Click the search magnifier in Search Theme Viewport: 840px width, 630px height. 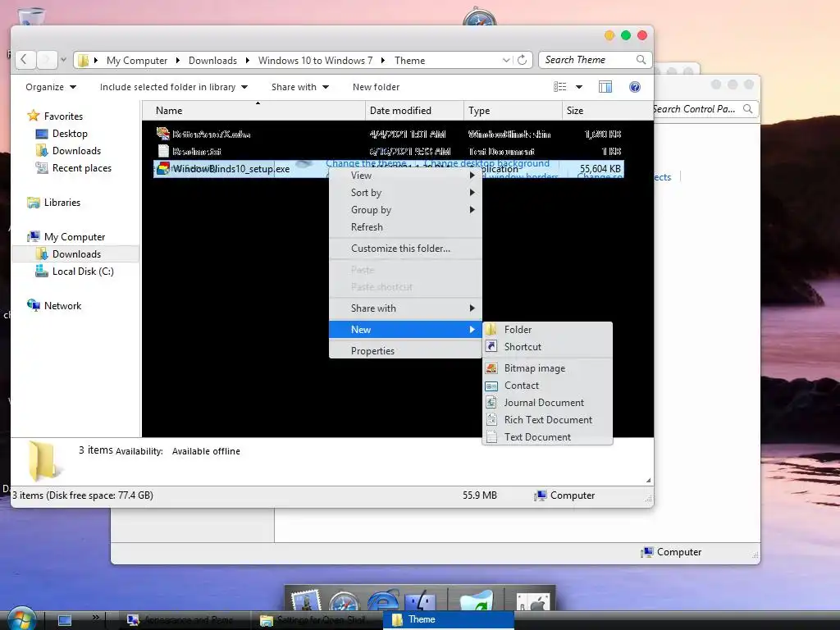[641, 60]
